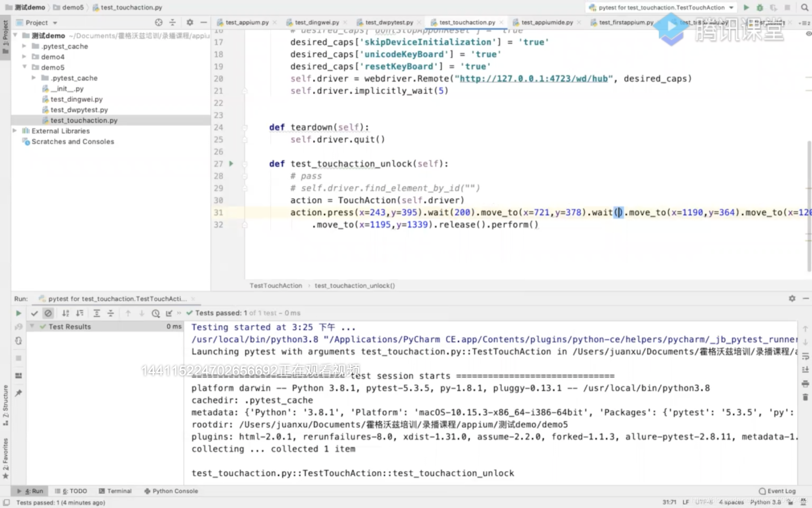Toggle scroll to end of console

805,369
